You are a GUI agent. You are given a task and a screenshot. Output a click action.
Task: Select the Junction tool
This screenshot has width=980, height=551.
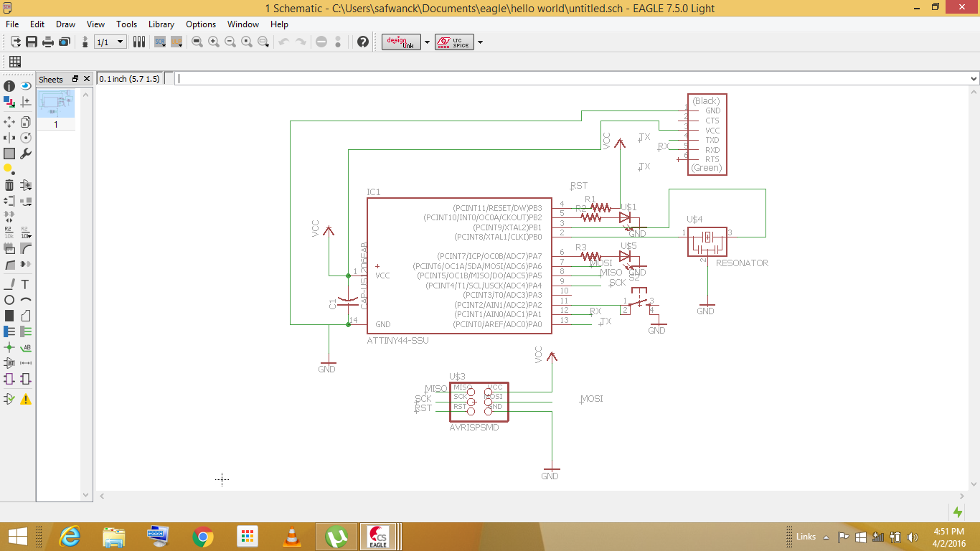[9, 347]
